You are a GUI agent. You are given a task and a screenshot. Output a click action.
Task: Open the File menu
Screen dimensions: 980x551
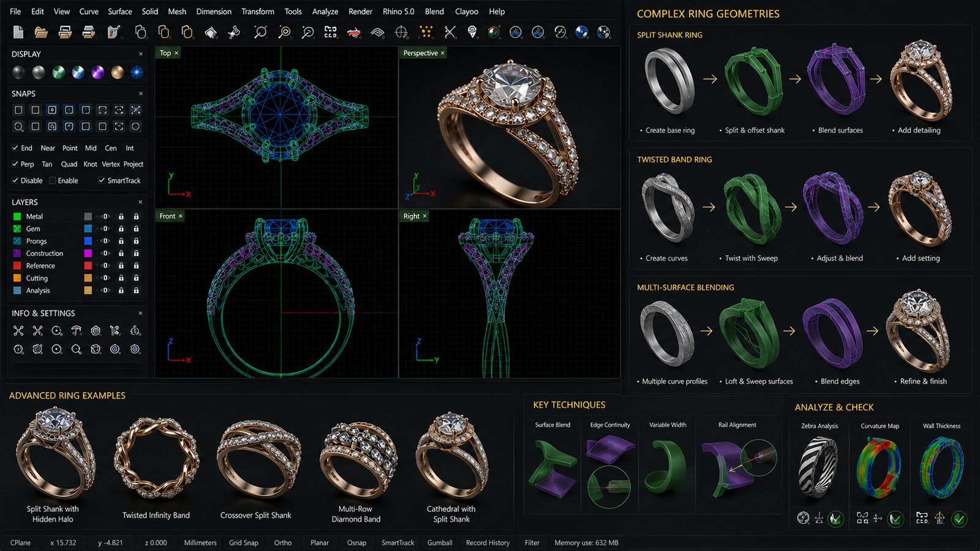[x=15, y=12]
